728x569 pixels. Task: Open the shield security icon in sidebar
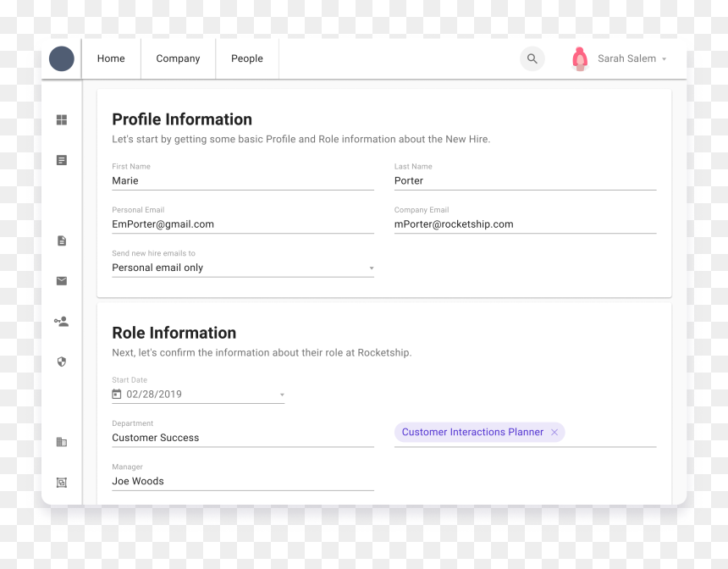[x=61, y=362]
